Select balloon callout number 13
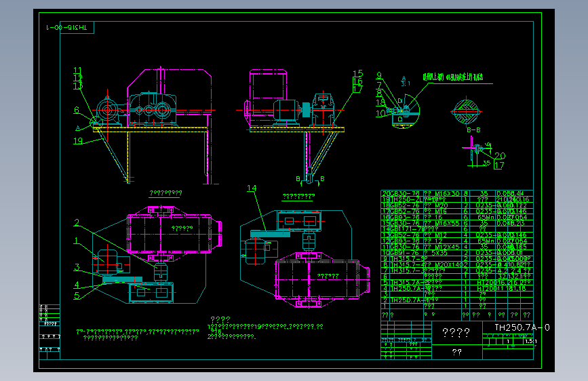The height and width of the screenshot is (381, 588). [x=77, y=86]
